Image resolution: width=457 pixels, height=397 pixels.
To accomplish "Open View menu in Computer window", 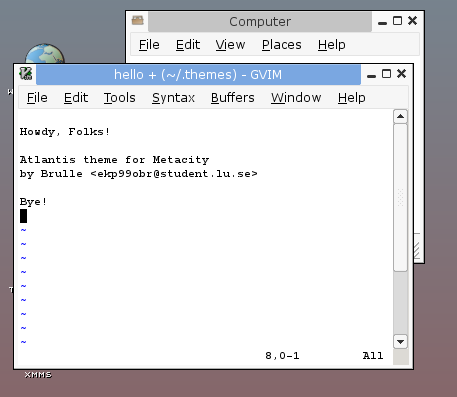I will point(230,45).
